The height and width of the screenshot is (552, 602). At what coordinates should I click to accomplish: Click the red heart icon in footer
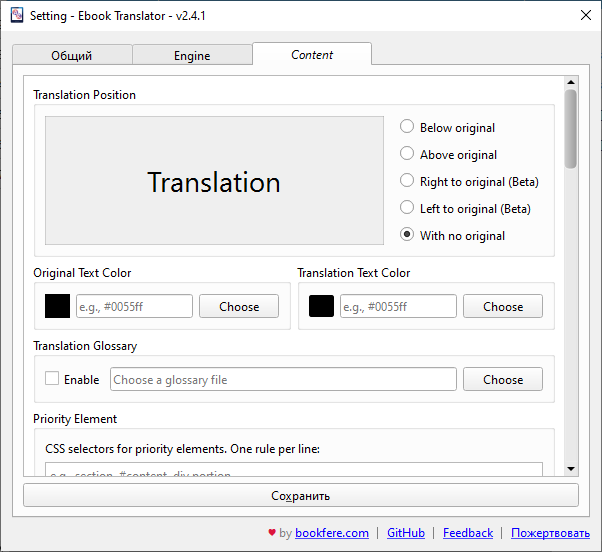click(x=272, y=533)
